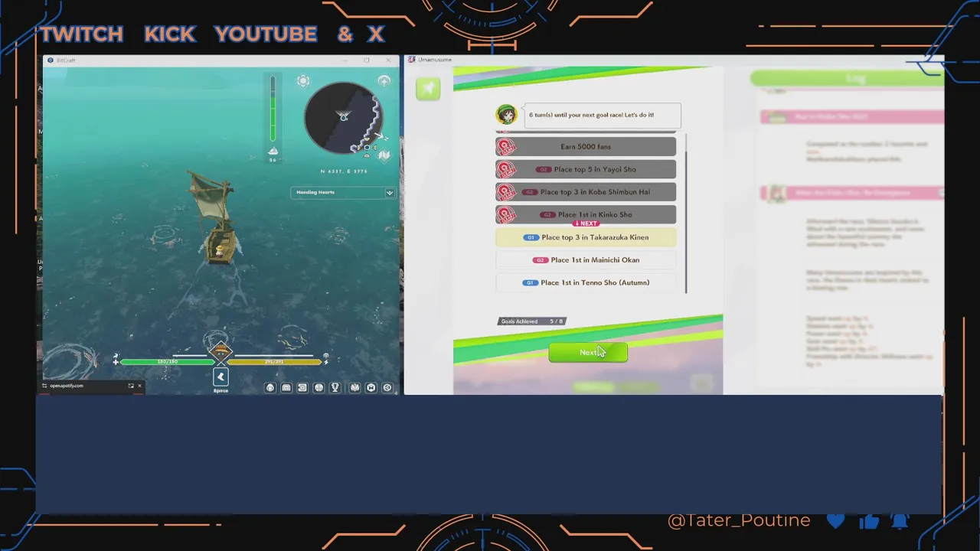Select the Earn 5000 fans goal row
This screenshot has width=980, height=551.
(586, 146)
